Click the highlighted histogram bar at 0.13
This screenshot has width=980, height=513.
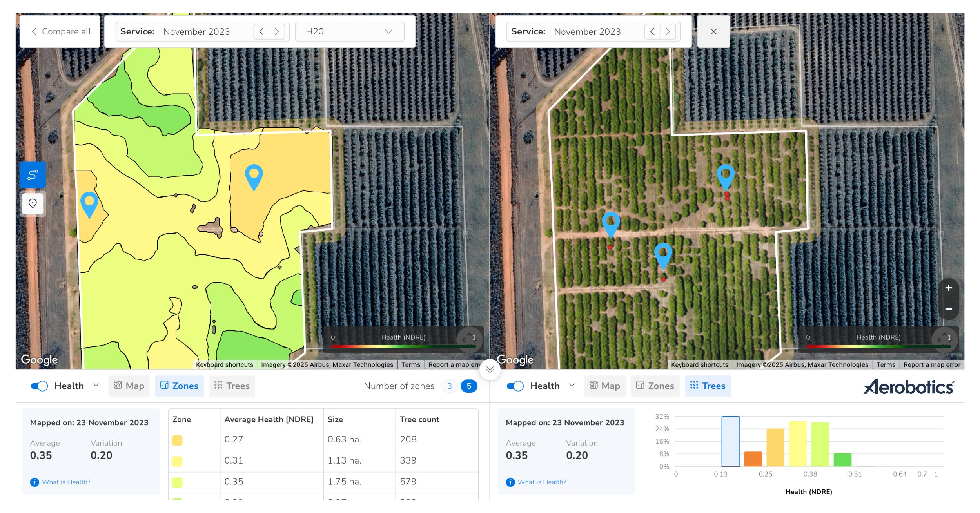coord(730,441)
